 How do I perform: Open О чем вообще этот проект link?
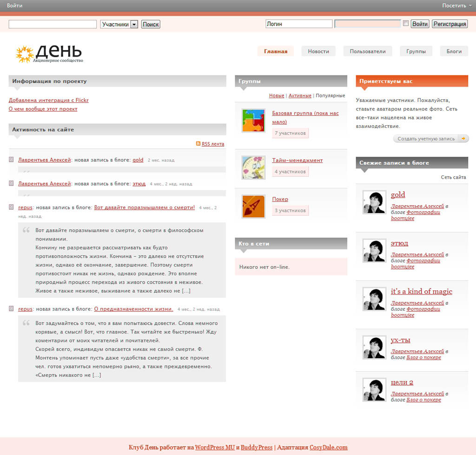pos(43,109)
